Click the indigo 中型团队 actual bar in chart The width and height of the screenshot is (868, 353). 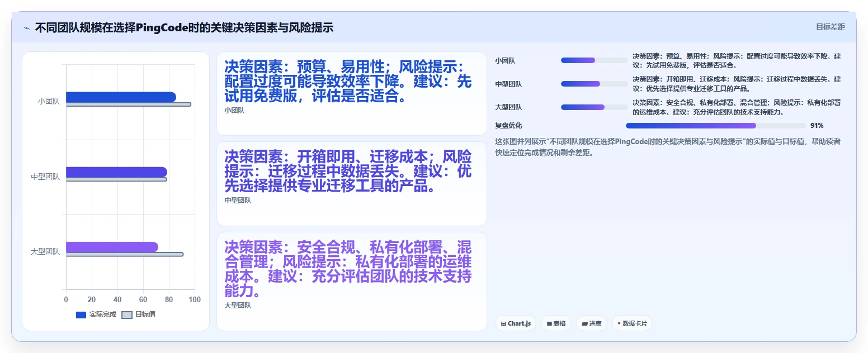click(116, 172)
